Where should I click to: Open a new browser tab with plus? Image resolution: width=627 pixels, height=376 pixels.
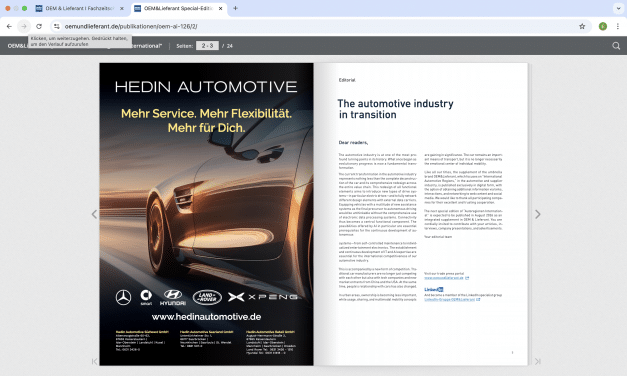tap(235, 8)
